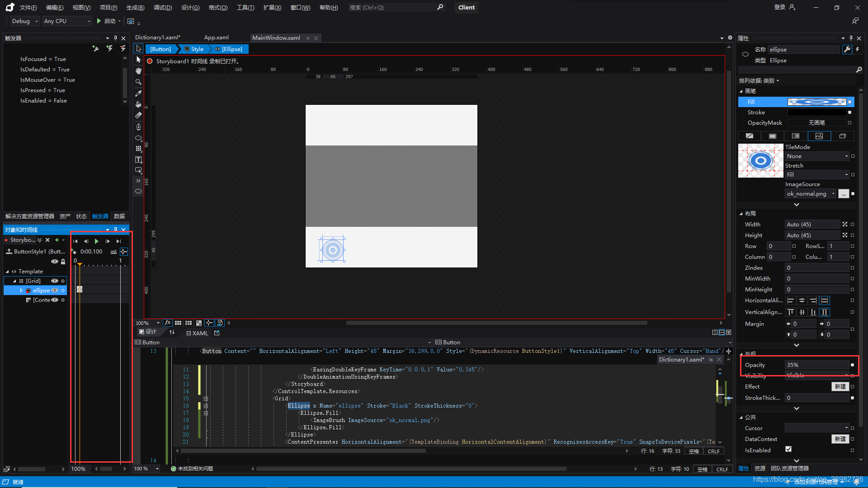Select the Pen tool in toolbox
The width and height of the screenshot is (868, 488).
138,127
